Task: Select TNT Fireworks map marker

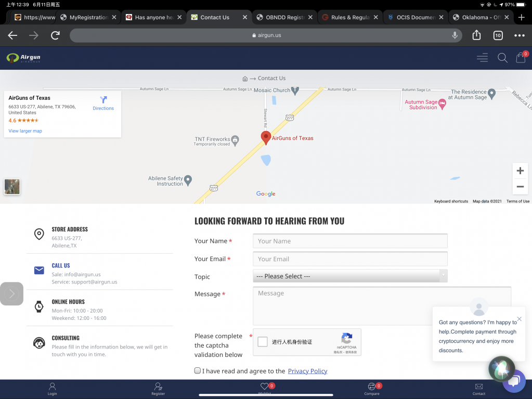Action: (x=235, y=140)
